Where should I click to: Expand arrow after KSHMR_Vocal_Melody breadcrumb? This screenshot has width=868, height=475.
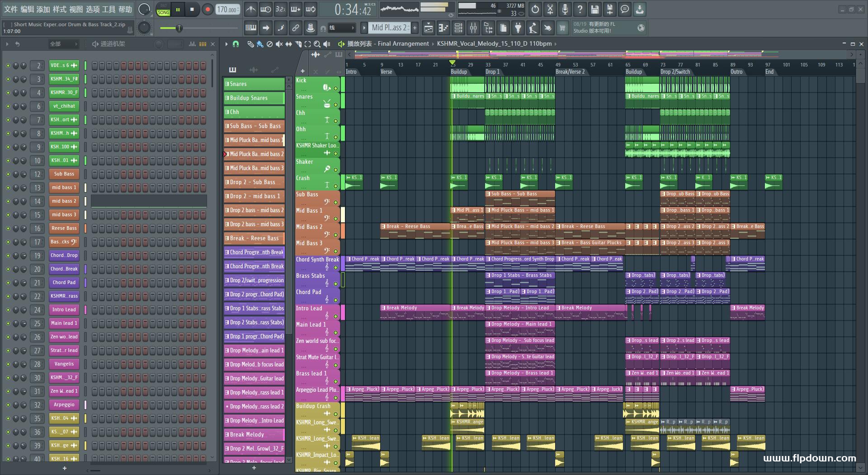556,44
